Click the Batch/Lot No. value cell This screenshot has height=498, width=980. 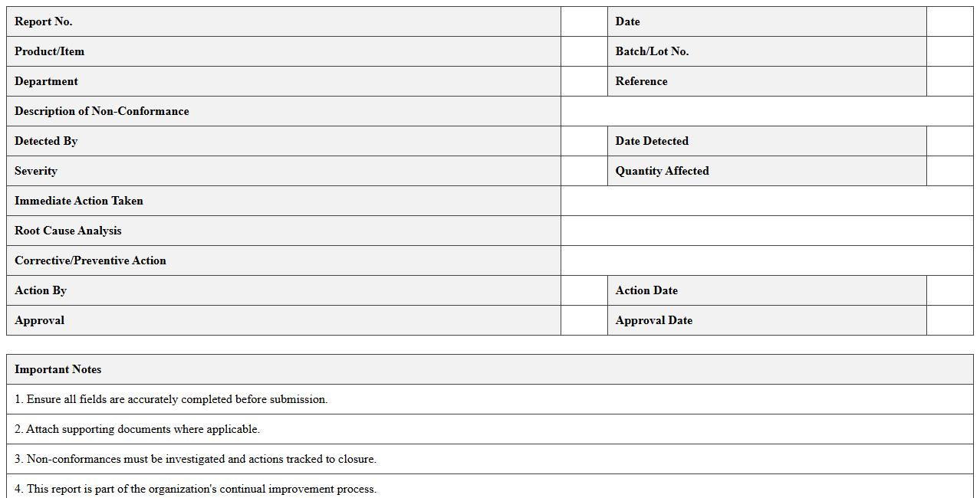pos(949,51)
